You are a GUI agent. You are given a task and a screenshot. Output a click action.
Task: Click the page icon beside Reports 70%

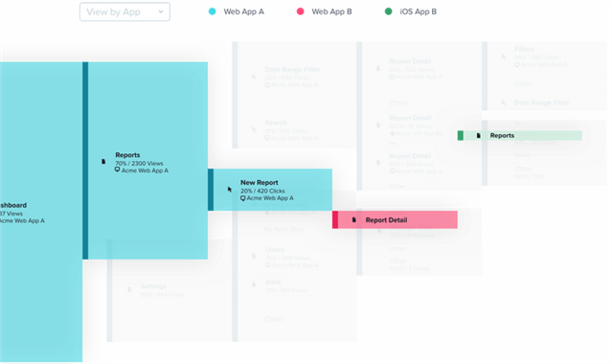(103, 161)
